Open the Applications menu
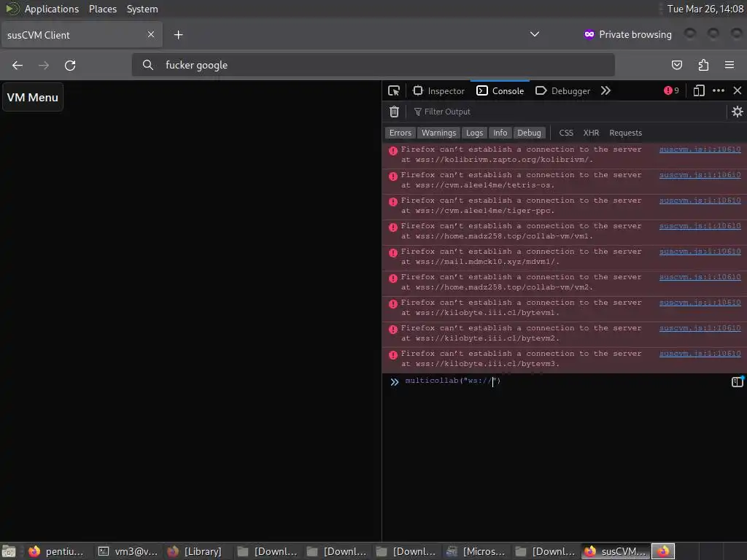Screen dimensions: 747x560 coord(52,9)
